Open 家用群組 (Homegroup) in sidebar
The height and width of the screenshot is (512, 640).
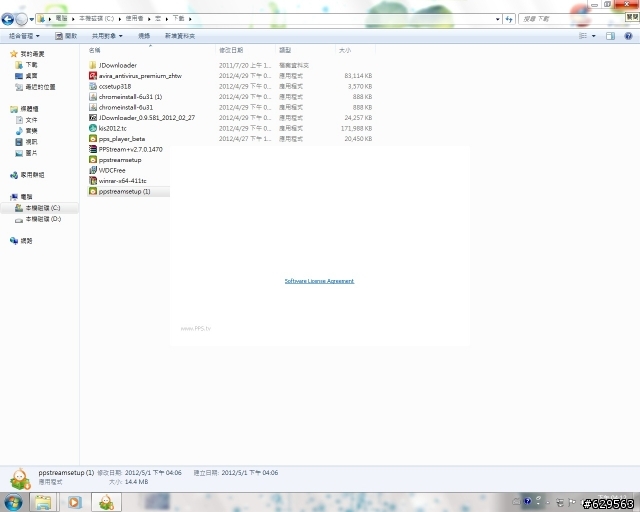pos(32,175)
